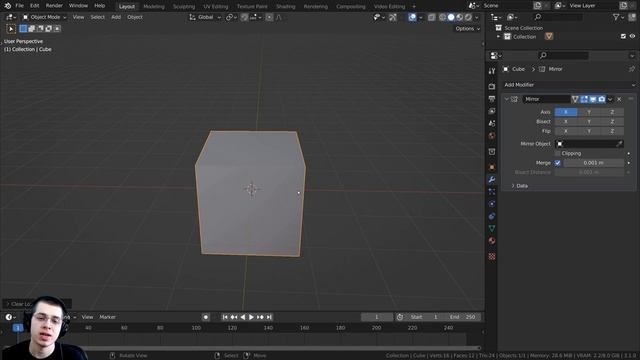The height and width of the screenshot is (360, 640).
Task: Play the animation forward
Action: pos(251,317)
